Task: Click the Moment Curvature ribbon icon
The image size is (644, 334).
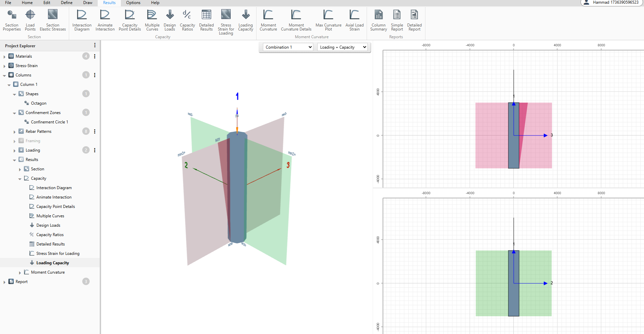Action: point(268,20)
